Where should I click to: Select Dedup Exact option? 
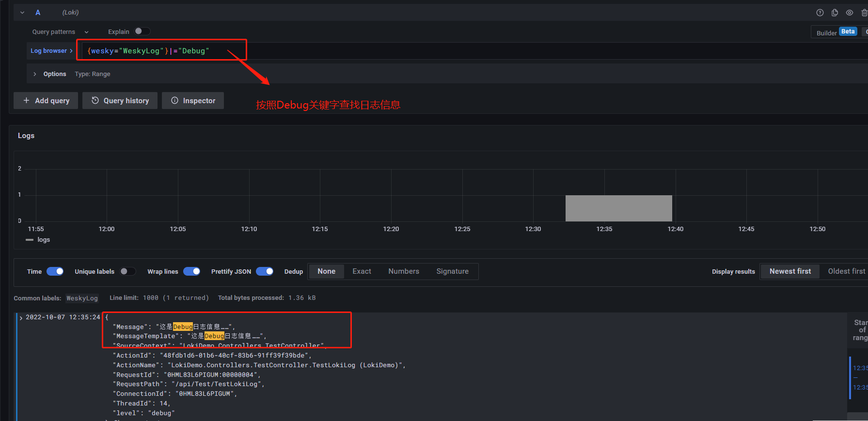(362, 271)
